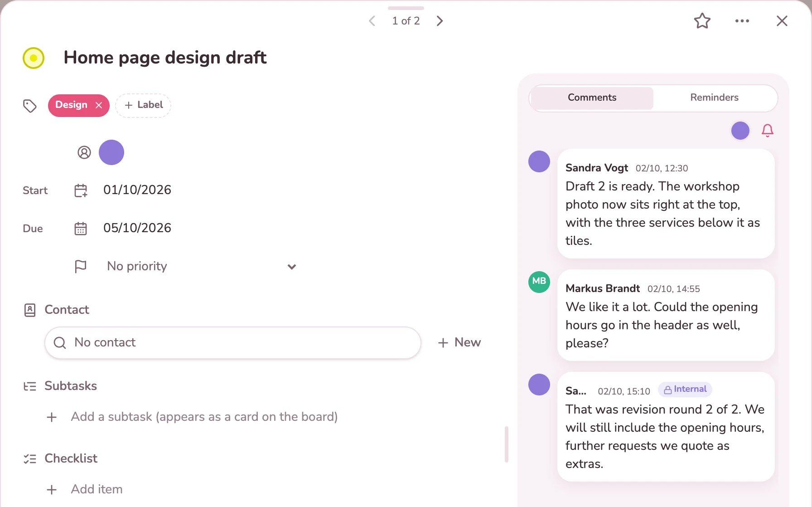Click the MB avatar of Markus Brandt
The image size is (812, 507).
click(539, 282)
